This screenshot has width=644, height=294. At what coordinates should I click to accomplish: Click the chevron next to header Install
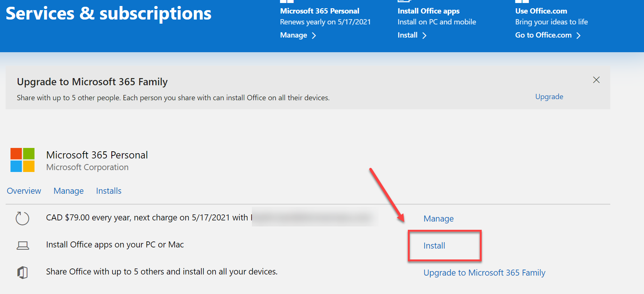coord(424,36)
